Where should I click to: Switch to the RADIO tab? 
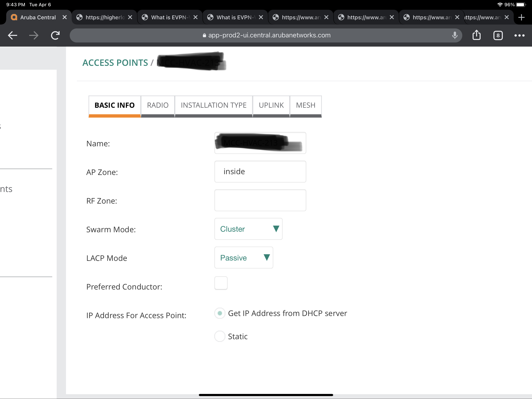pyautogui.click(x=158, y=105)
